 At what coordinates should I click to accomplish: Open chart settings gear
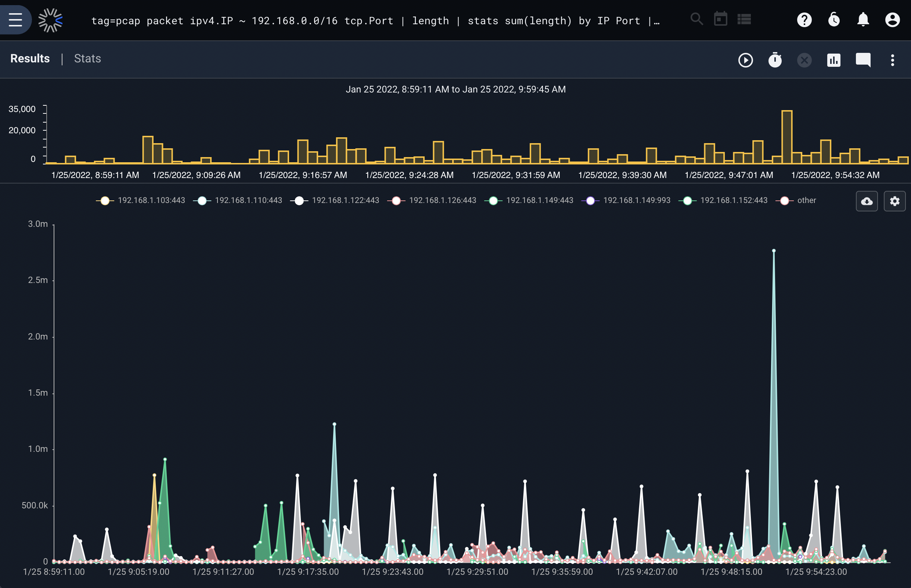[894, 201]
